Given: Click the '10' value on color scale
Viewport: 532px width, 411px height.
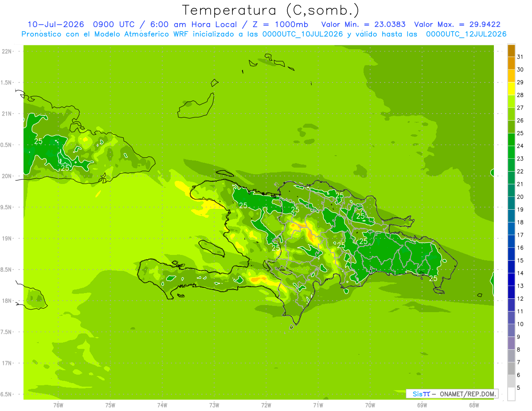Looking at the screenshot, I should 520,324.
